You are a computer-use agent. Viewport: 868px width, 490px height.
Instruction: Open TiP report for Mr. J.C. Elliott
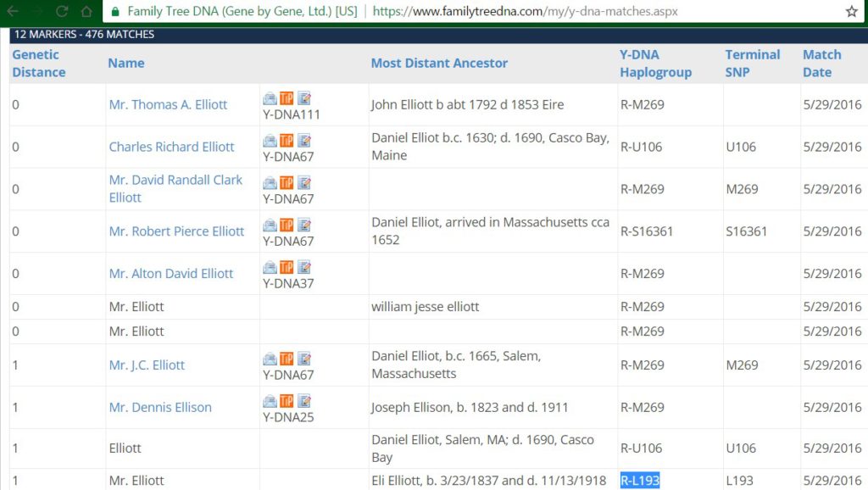(287, 359)
